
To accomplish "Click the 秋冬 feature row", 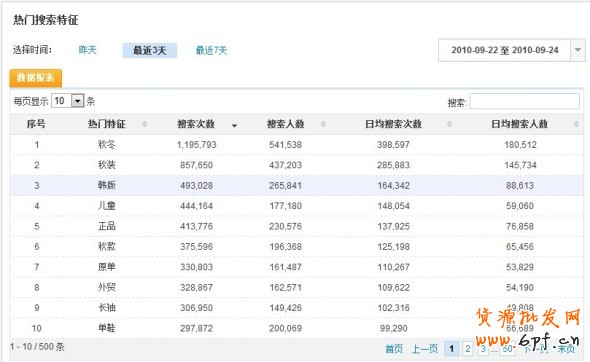I will click(297, 145).
